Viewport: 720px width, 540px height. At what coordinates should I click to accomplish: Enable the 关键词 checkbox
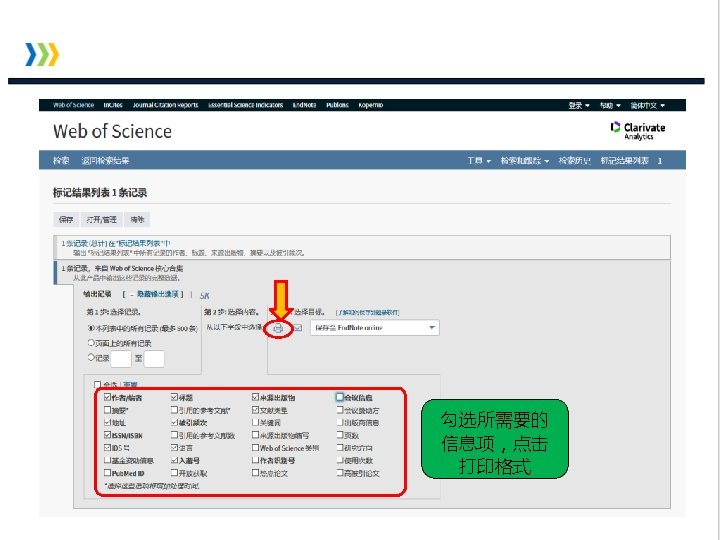[255, 422]
